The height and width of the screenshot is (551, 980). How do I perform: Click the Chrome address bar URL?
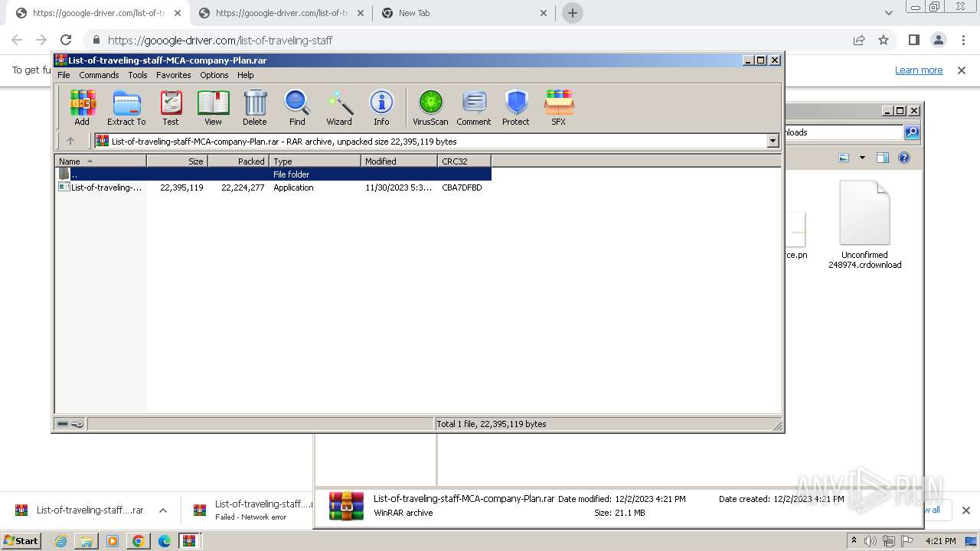tap(220, 40)
